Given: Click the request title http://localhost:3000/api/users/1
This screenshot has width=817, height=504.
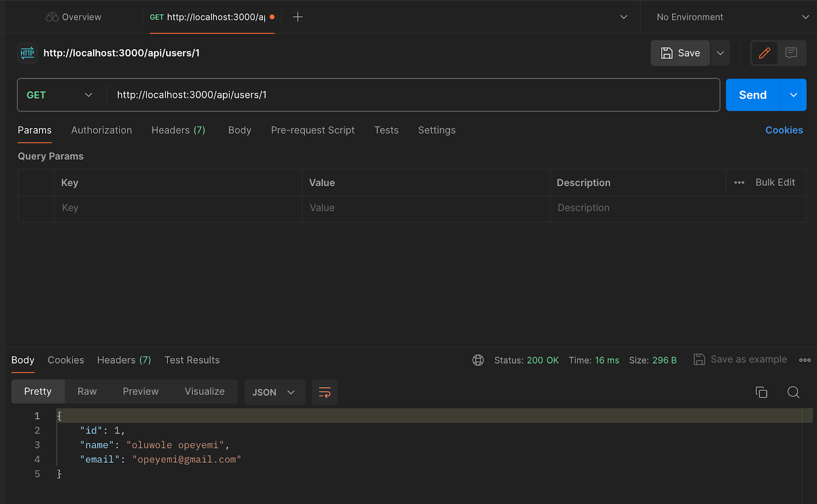Looking at the screenshot, I should pos(122,53).
